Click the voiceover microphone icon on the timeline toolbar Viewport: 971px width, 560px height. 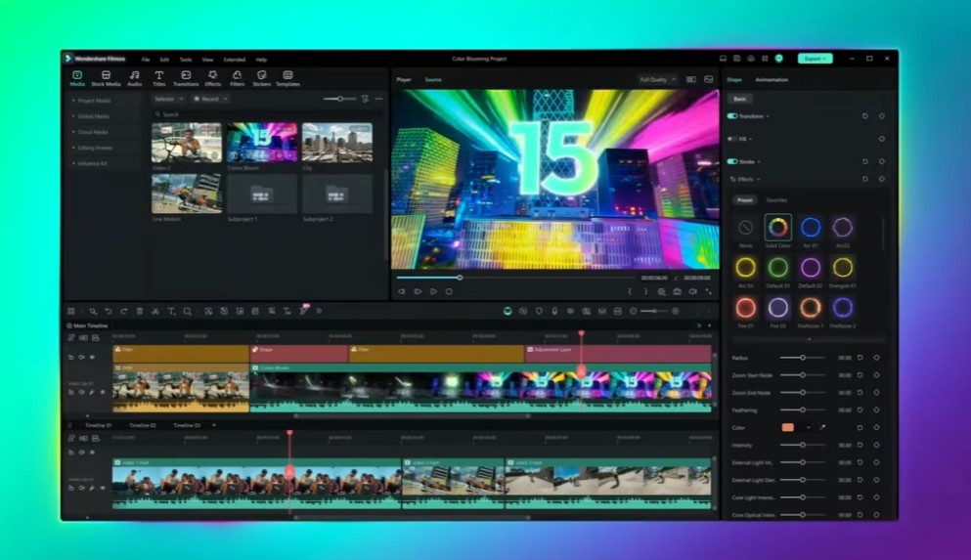click(554, 311)
